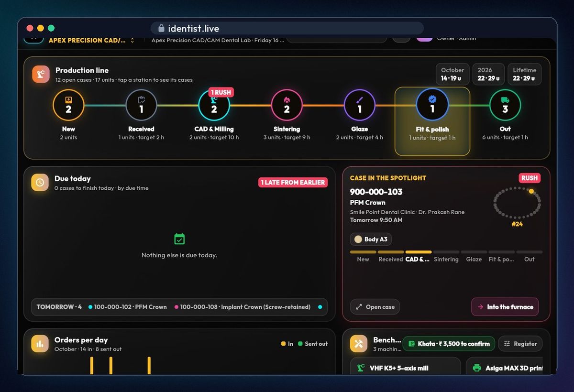Viewport: 574px width, 392px height.
Task: Click the VHF K5+ mill machine icon
Action: (x=361, y=368)
